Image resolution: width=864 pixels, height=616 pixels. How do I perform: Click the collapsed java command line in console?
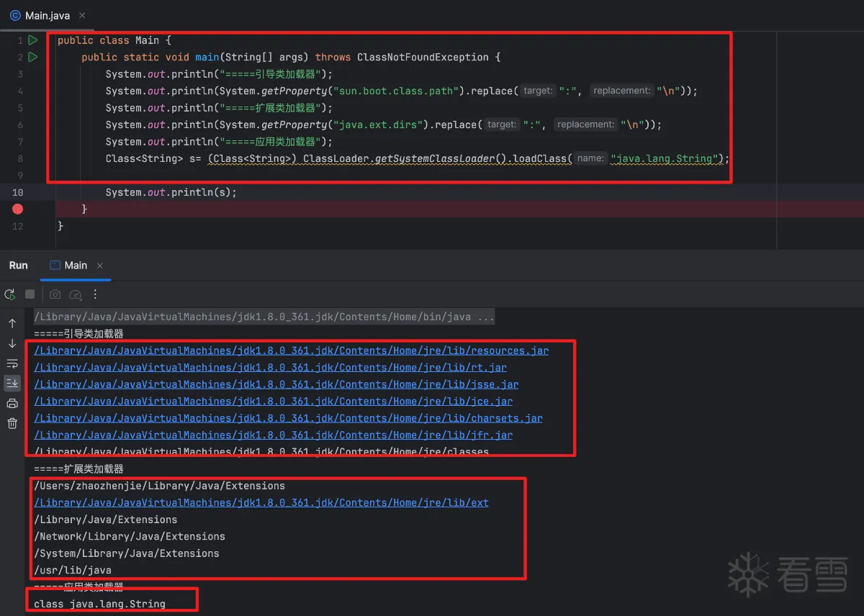pos(264,317)
